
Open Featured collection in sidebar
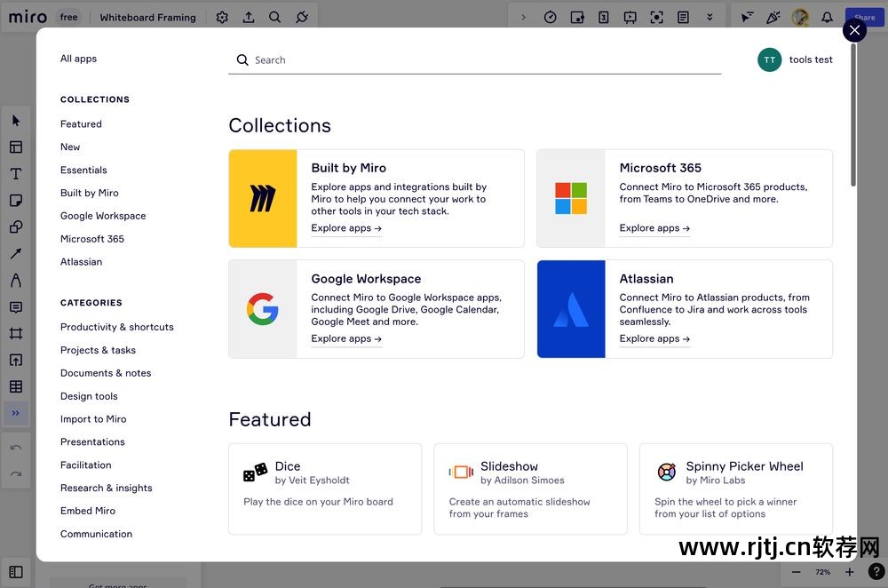[81, 124]
